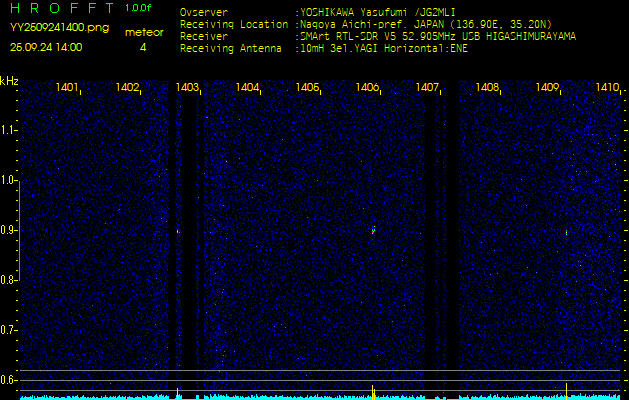Click the 'Receiving Antenna' label

click(231, 49)
